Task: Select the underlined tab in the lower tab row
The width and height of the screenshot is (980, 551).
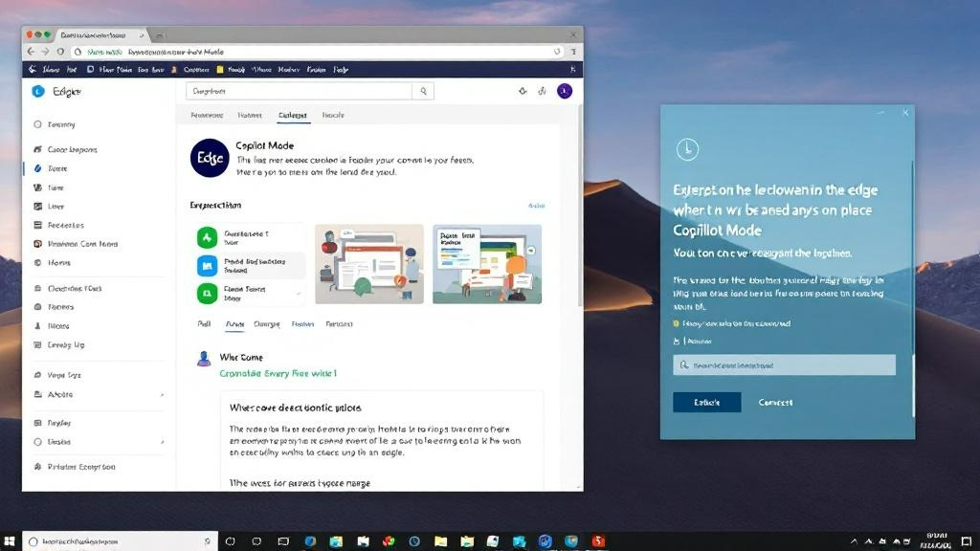Action: (x=234, y=324)
